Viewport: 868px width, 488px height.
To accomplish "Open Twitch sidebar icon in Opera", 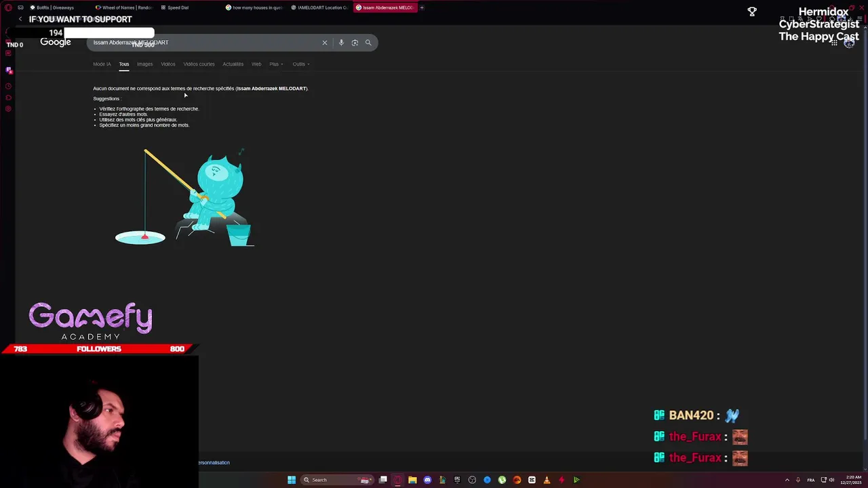I will point(9,70).
